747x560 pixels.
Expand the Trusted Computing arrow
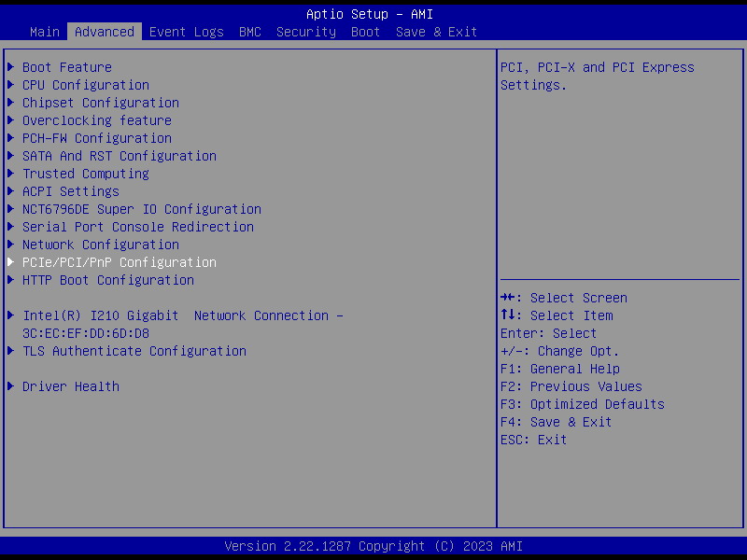click(11, 174)
